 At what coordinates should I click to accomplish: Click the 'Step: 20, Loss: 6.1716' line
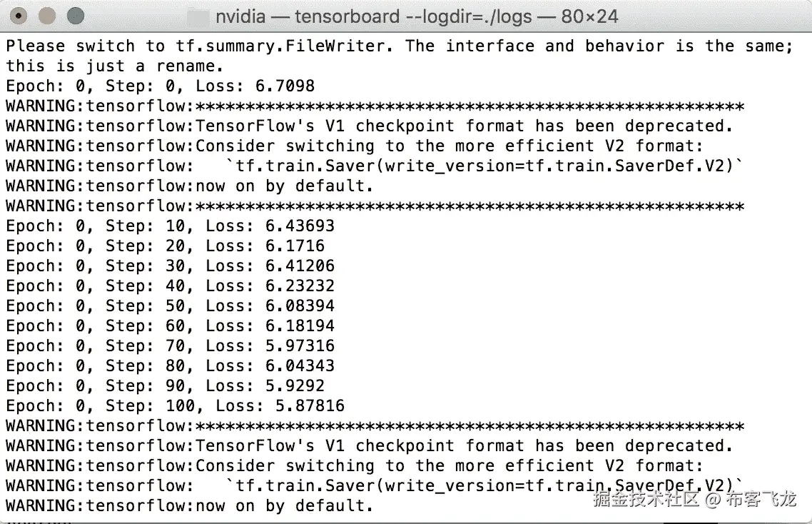pos(165,246)
